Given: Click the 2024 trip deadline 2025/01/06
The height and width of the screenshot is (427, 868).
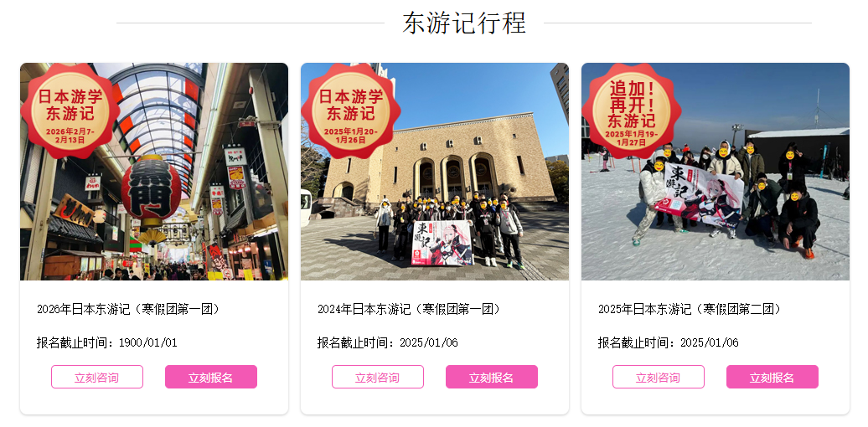Looking at the screenshot, I should point(429,343).
